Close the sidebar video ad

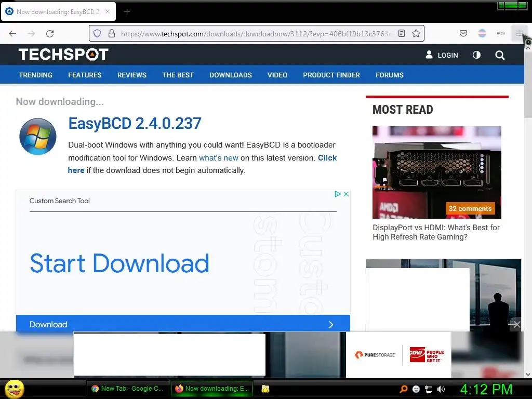516,325
